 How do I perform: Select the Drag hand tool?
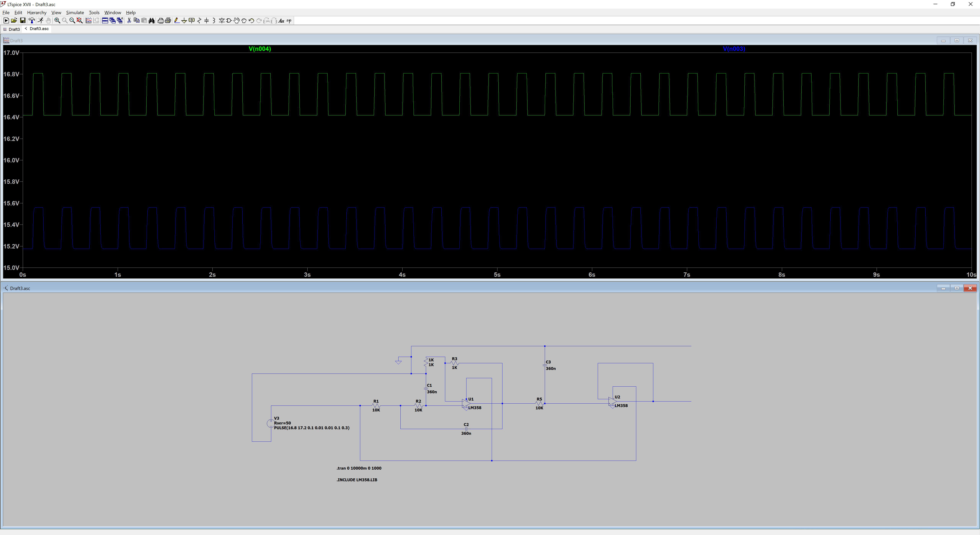[244, 20]
